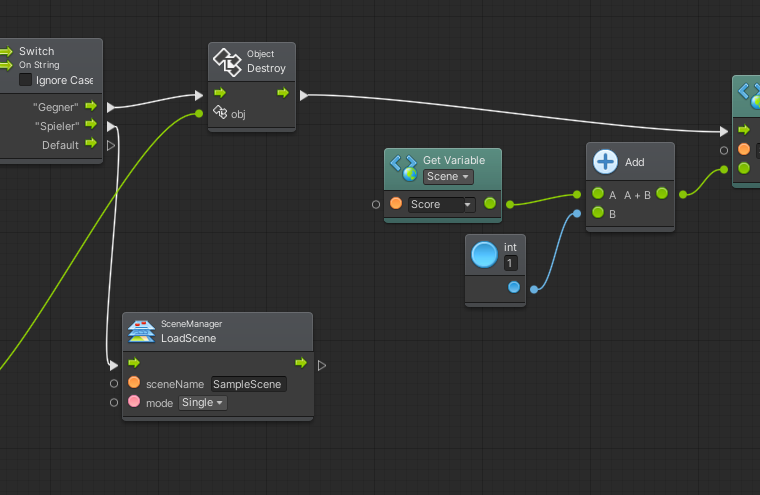Click the "Gegner" output arrow port
Screen dimensions: 760x495
[x=90, y=106]
